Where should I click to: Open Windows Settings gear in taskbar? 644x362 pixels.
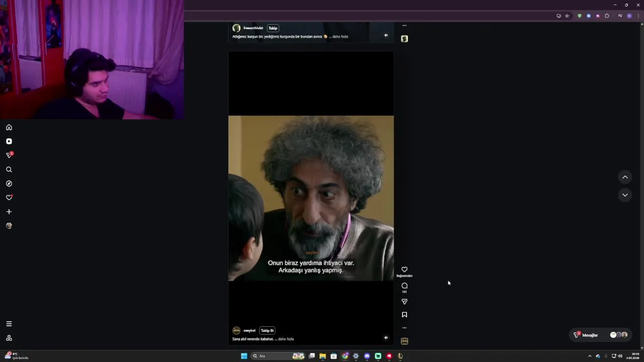(356, 356)
